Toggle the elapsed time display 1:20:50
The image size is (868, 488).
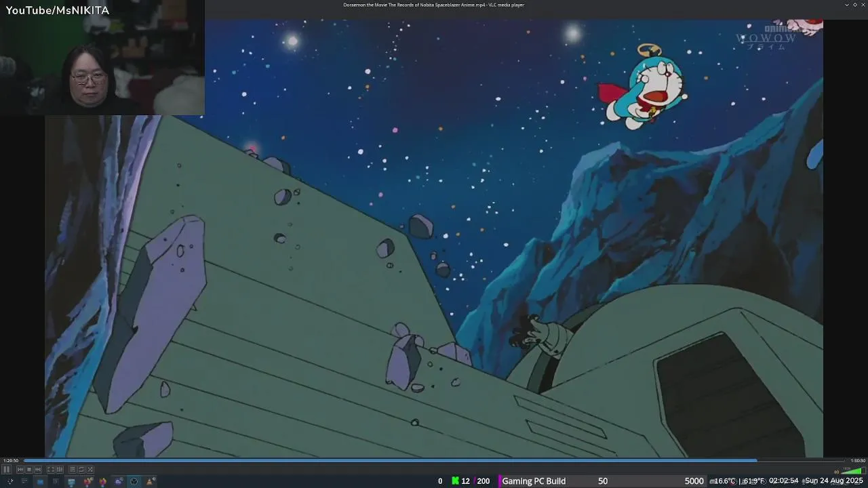click(x=11, y=461)
